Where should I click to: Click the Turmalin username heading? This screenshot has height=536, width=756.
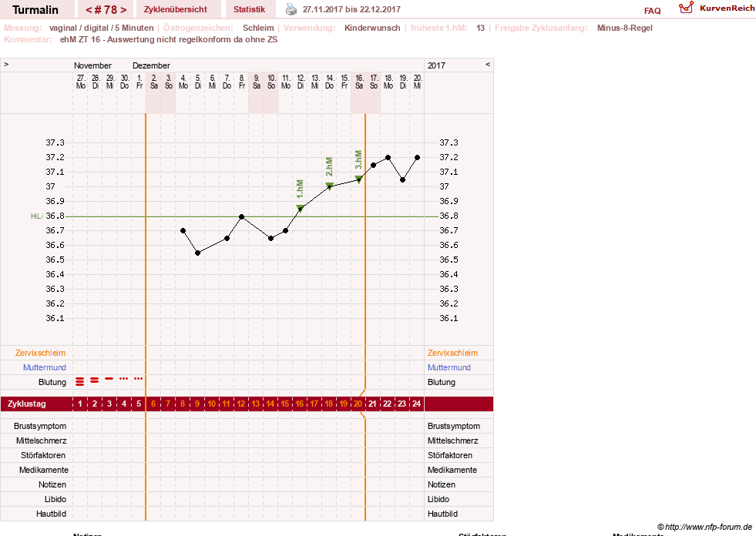click(x=35, y=10)
